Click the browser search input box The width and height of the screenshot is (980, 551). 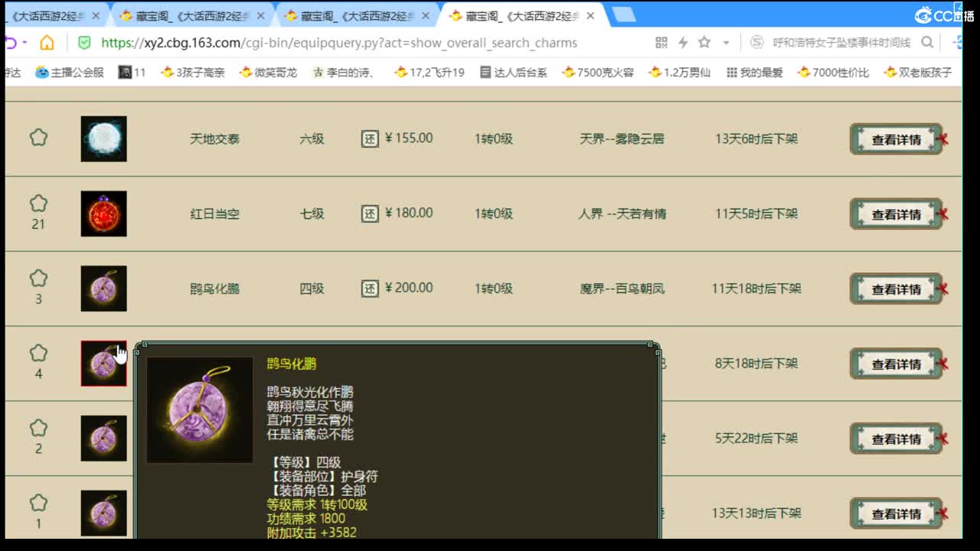(x=841, y=43)
